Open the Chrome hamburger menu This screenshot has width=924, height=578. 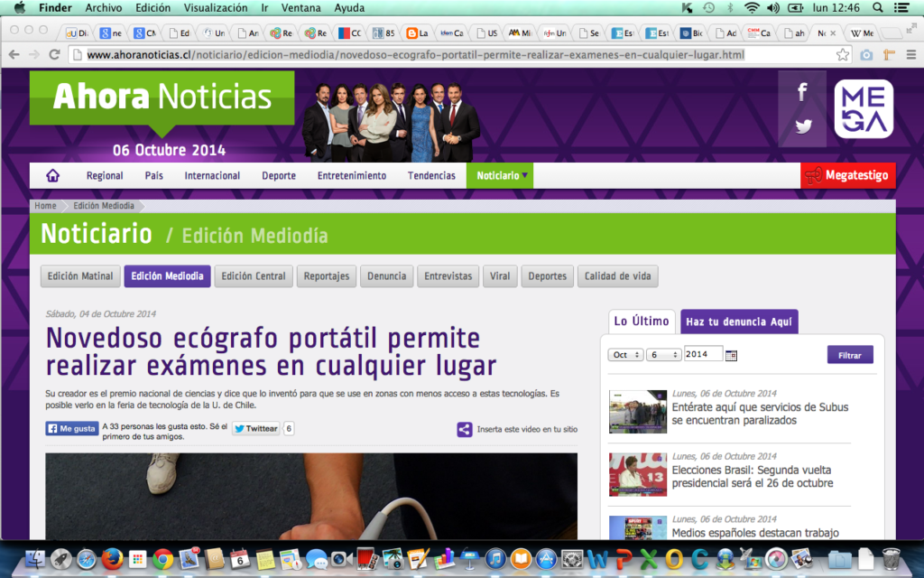point(910,55)
